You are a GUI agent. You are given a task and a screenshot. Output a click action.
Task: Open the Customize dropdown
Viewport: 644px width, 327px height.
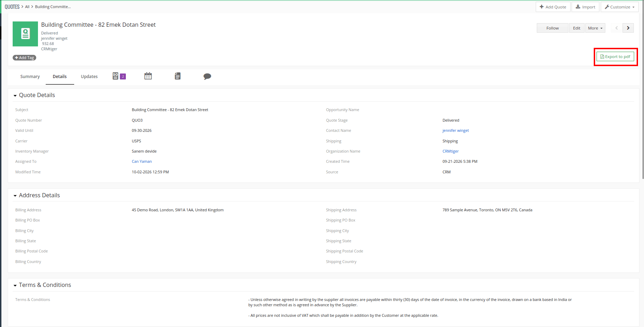click(x=619, y=7)
